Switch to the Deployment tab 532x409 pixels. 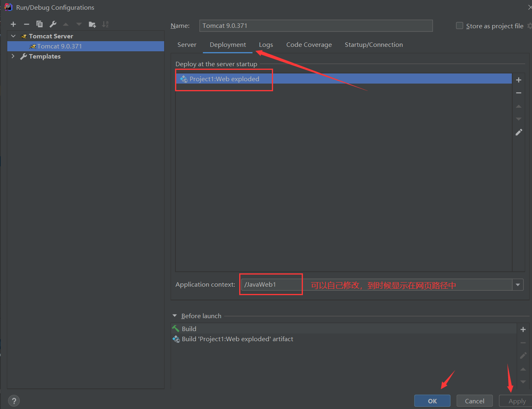tap(228, 45)
